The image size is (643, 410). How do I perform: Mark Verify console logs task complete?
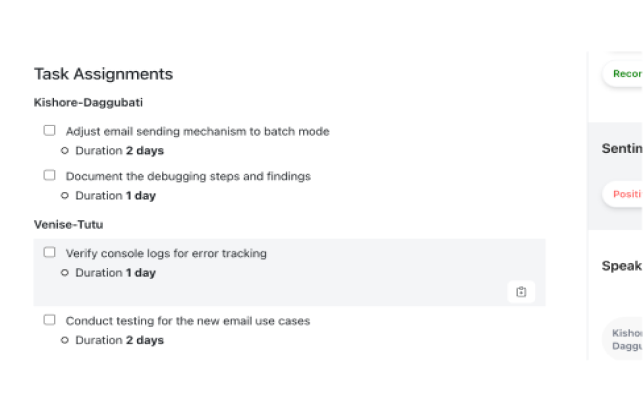49,253
